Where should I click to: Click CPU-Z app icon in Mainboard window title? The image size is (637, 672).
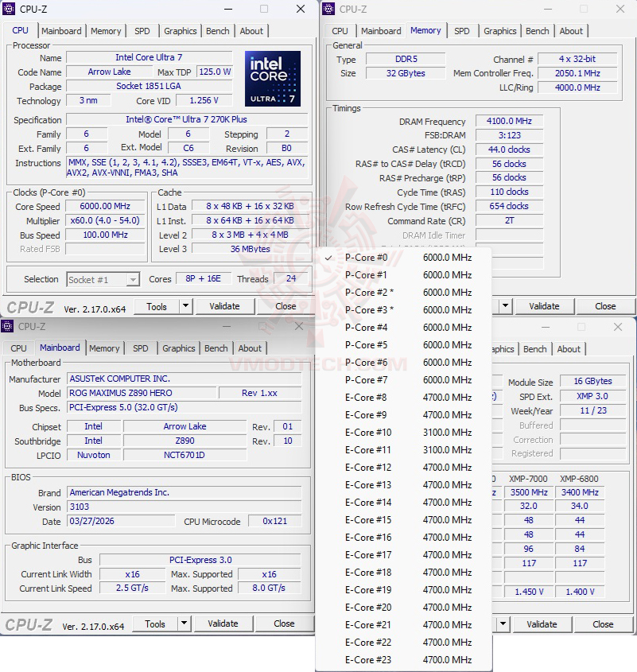click(x=7, y=326)
